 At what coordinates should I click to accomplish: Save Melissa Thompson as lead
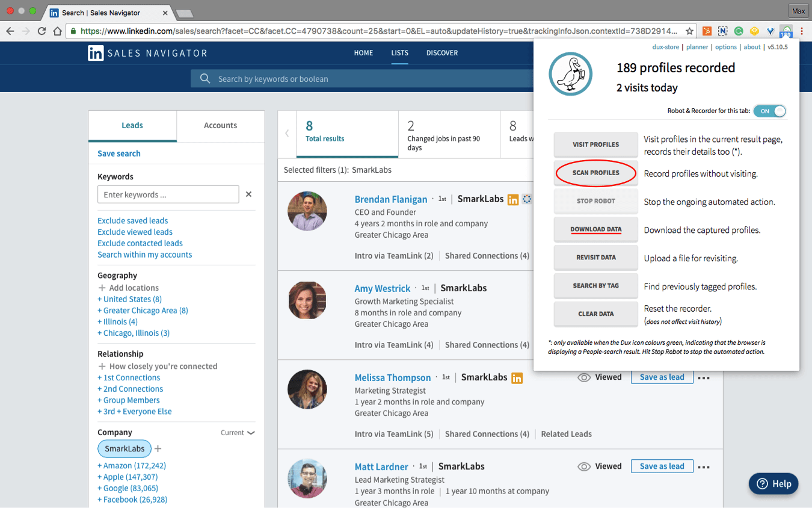pyautogui.click(x=662, y=377)
